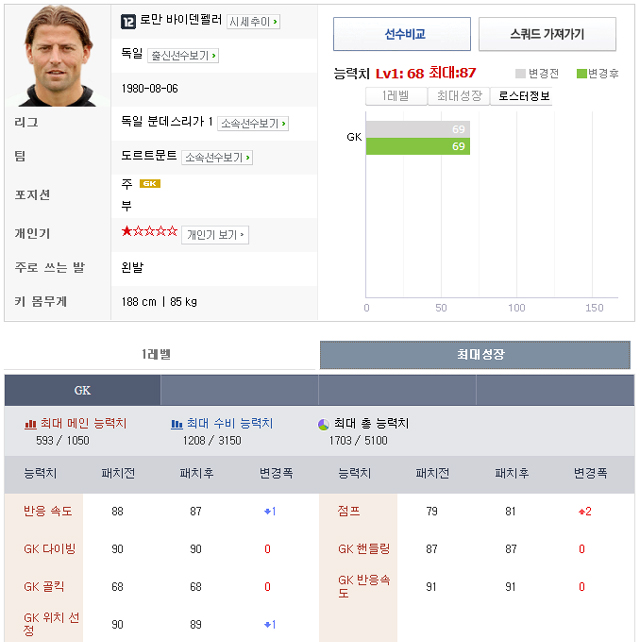The height and width of the screenshot is (642, 640).
Task: Click the player portrait photo
Action: tap(58, 57)
